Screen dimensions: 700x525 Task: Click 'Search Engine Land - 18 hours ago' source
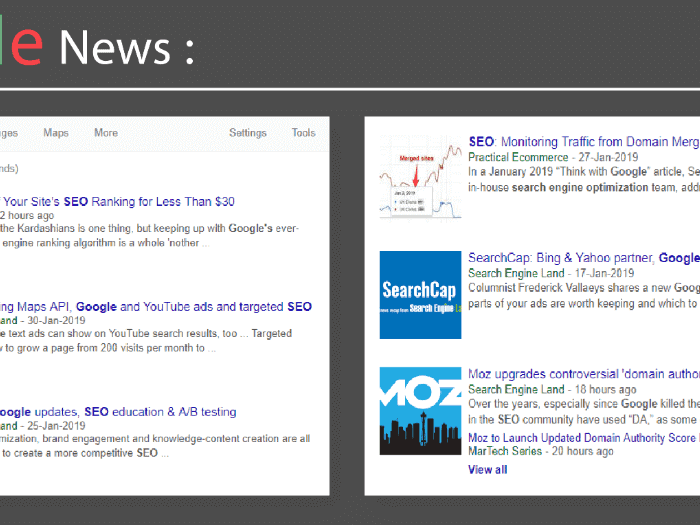552,389
